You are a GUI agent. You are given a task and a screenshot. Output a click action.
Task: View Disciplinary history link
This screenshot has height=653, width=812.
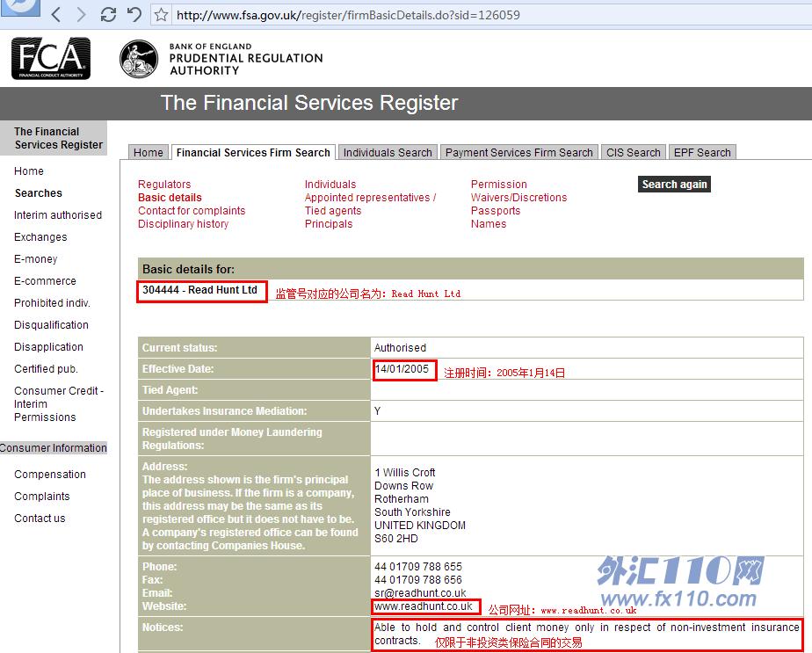click(x=183, y=224)
